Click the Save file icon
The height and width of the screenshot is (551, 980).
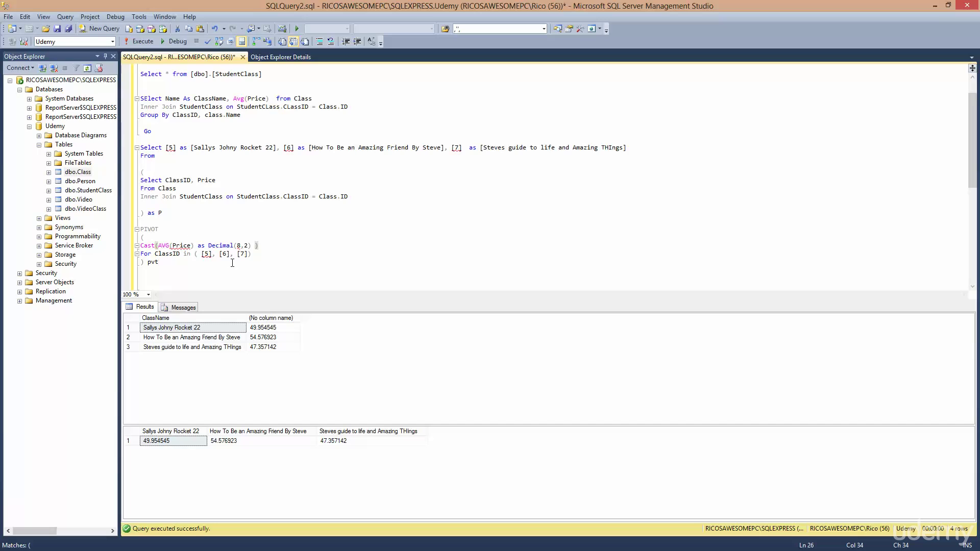tap(57, 29)
